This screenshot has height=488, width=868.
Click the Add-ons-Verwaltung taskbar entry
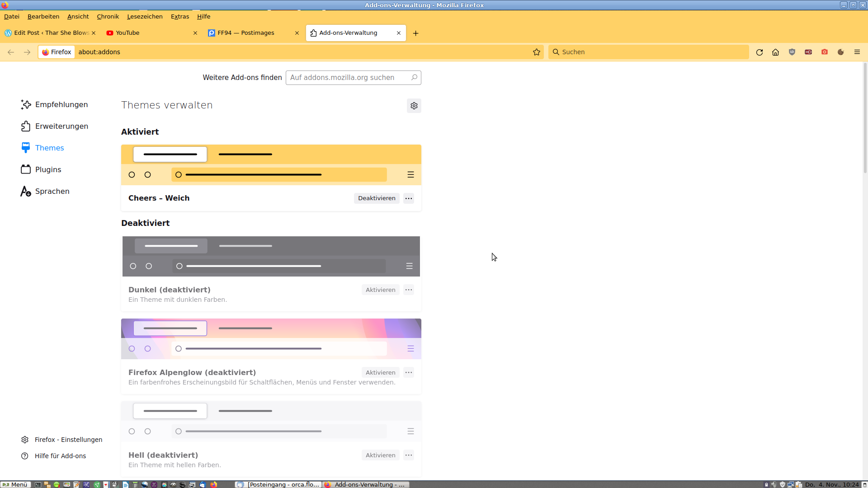[x=366, y=484]
